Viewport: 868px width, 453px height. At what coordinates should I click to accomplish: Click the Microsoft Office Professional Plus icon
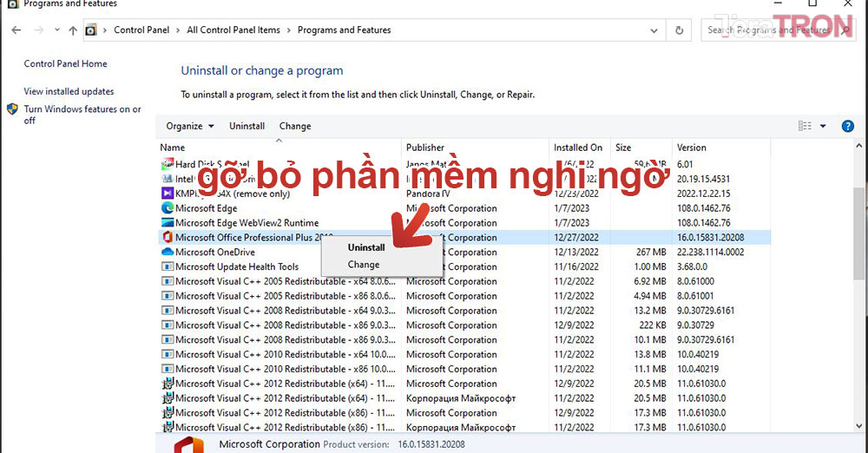click(x=168, y=238)
